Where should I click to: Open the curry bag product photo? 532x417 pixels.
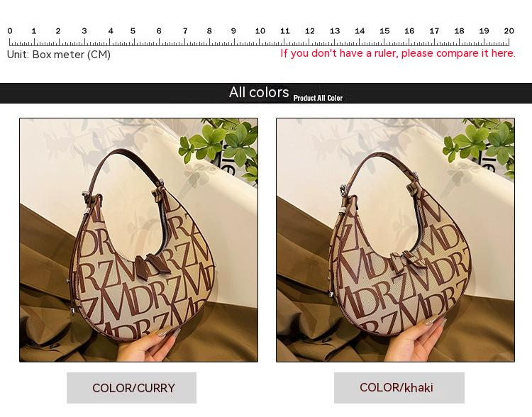click(138, 240)
